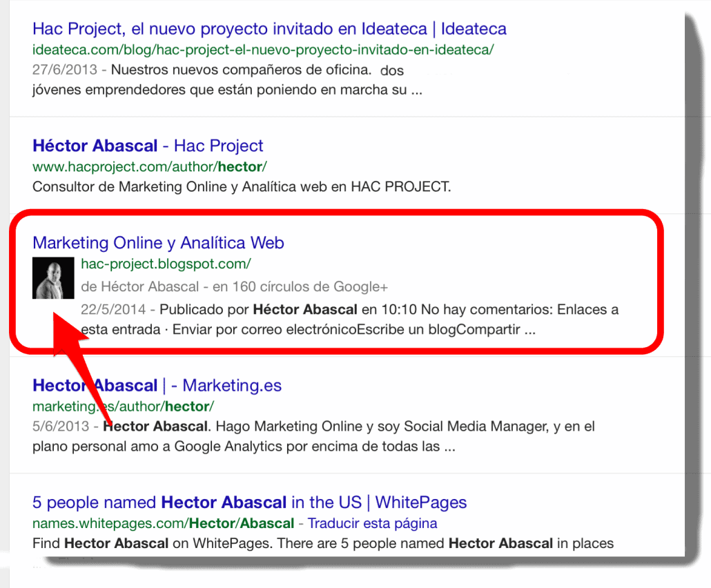
Task: Open 'Marketing Online y Analítica Web' result
Action: coord(158,242)
